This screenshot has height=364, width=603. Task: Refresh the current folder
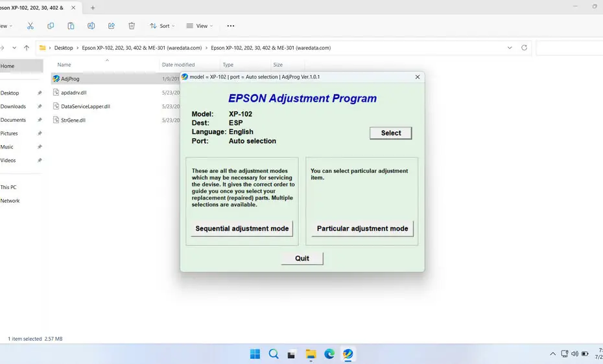pos(524,48)
